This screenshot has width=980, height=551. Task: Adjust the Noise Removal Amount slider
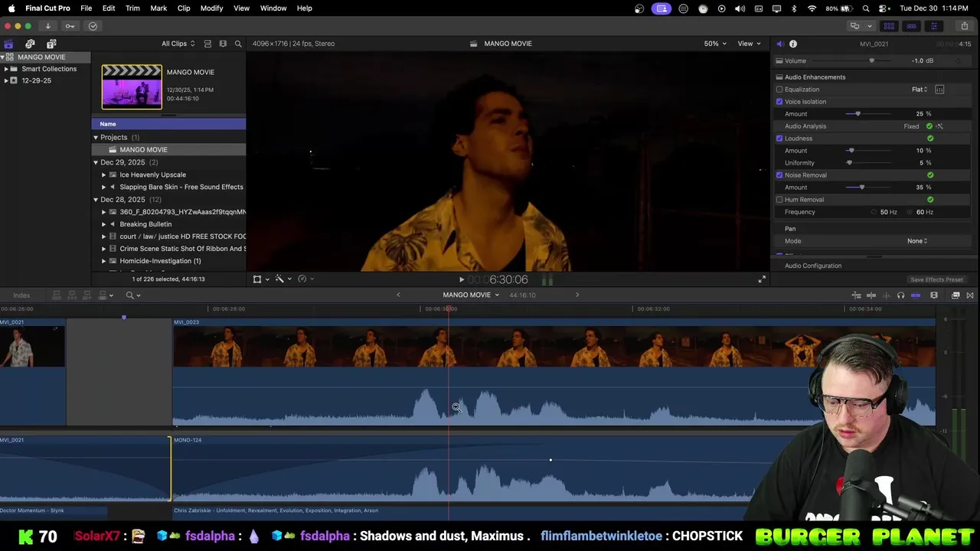click(x=862, y=187)
